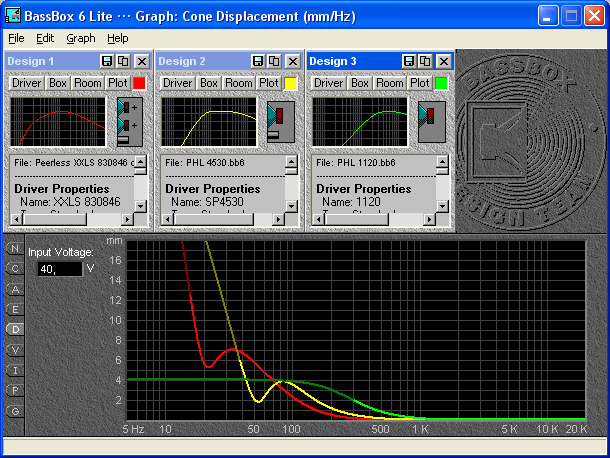Click the green plot color swatch in Design 3
The height and width of the screenshot is (458, 610).
coord(441,83)
